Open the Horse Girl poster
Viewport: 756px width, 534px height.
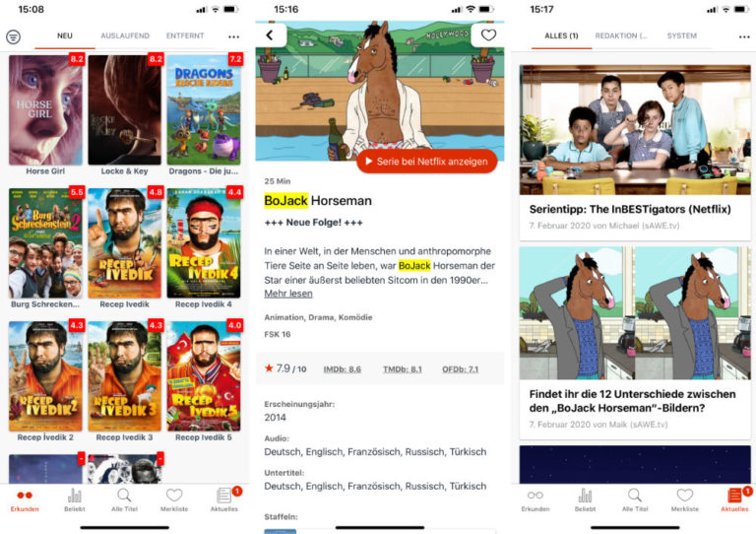pyautogui.click(x=45, y=110)
